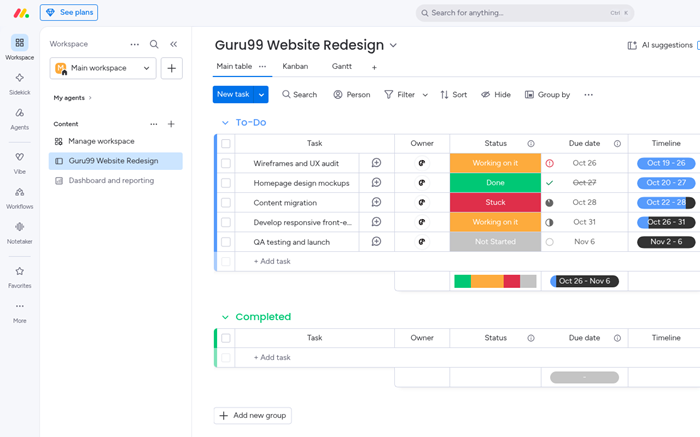Change Stuck status of Content migration
Viewport: 700px width, 437px height.
(x=495, y=202)
